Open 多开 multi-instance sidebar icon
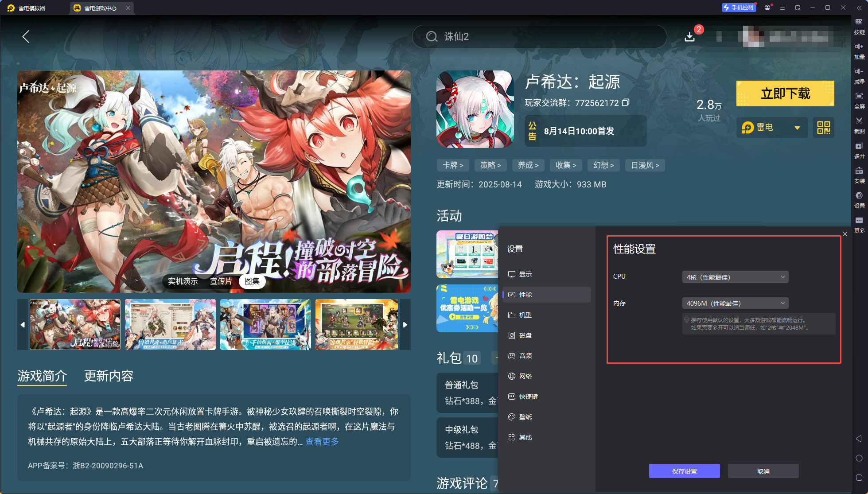The image size is (868, 494). [x=859, y=150]
